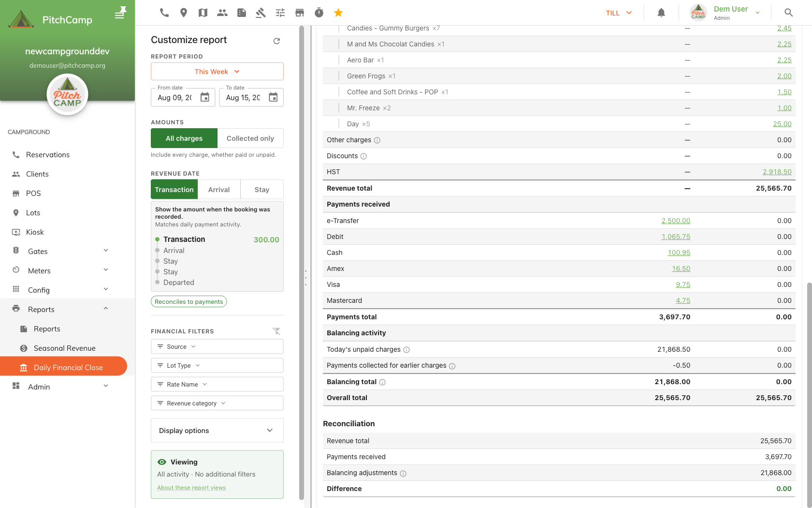This screenshot has height=508, width=812.
Task: Select All charges amounts option
Action: click(184, 138)
